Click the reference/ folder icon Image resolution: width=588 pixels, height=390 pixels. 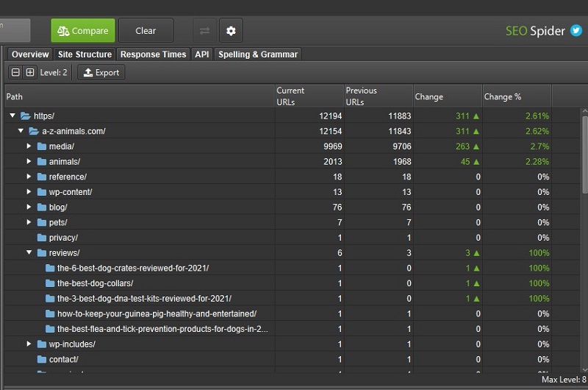pos(42,177)
